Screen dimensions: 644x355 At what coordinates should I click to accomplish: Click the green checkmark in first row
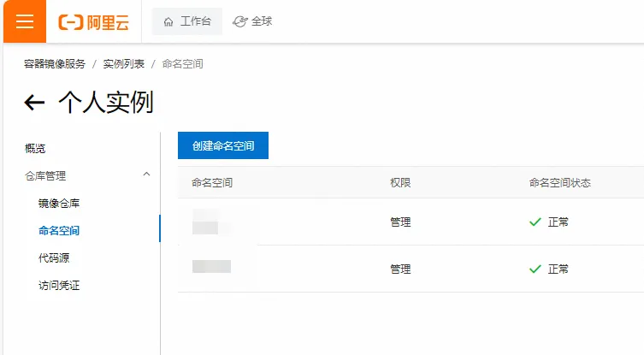tap(535, 222)
